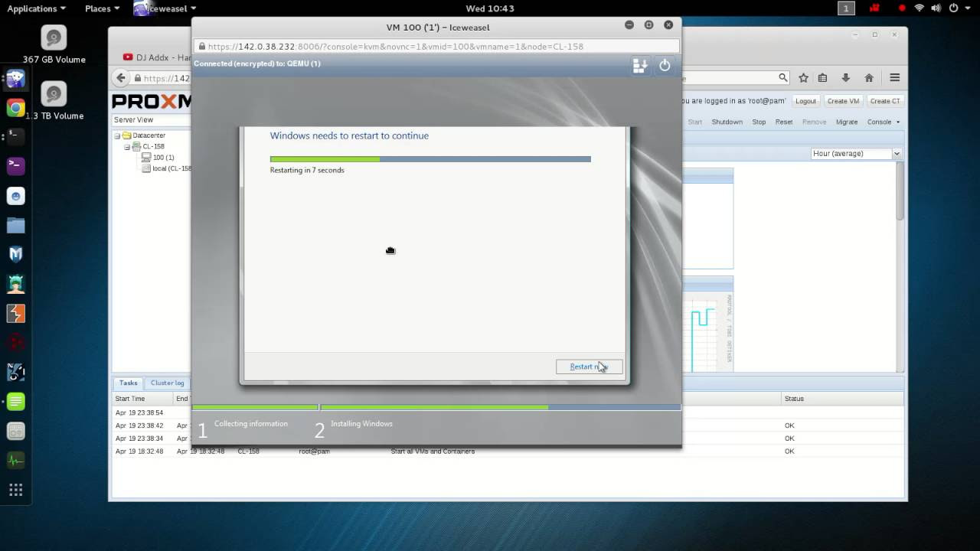
Task: Launch Metasploit from the dock
Action: [x=15, y=254]
